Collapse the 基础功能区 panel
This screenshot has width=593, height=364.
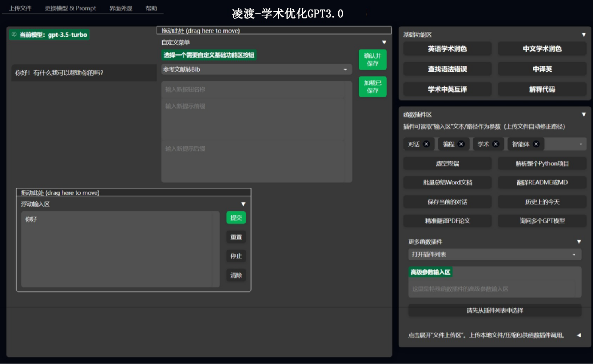[x=584, y=34]
